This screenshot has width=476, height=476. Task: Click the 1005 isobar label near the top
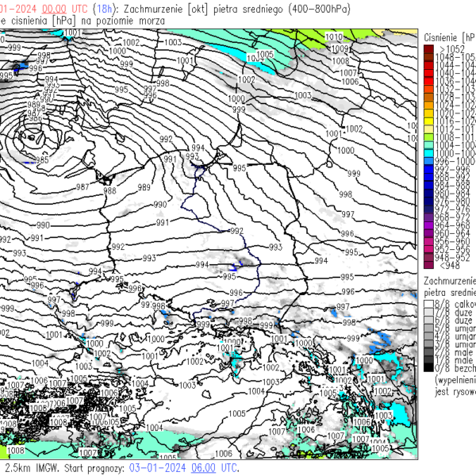tap(266, 54)
